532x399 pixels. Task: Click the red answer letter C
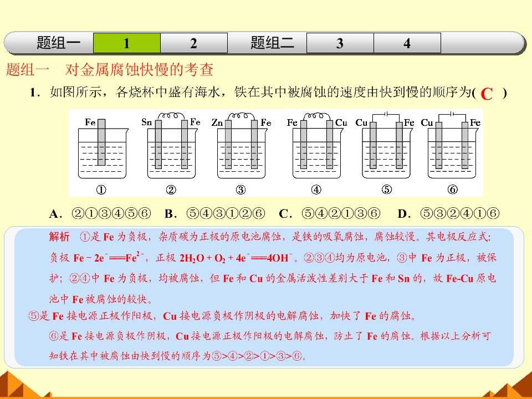tap(487, 94)
